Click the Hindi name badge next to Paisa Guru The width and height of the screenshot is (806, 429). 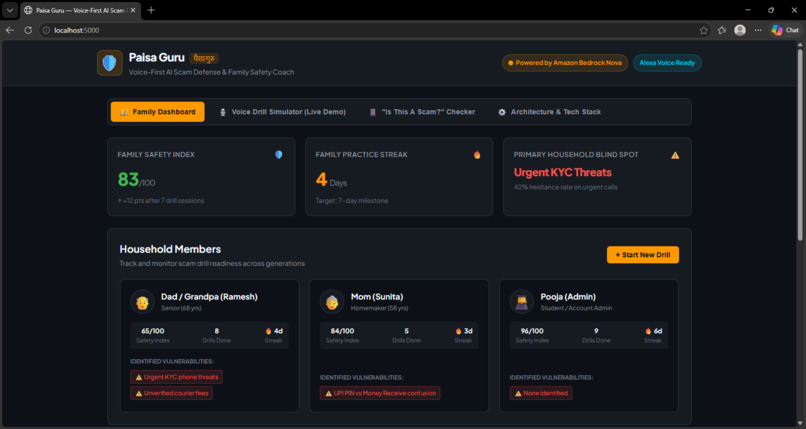[204, 58]
